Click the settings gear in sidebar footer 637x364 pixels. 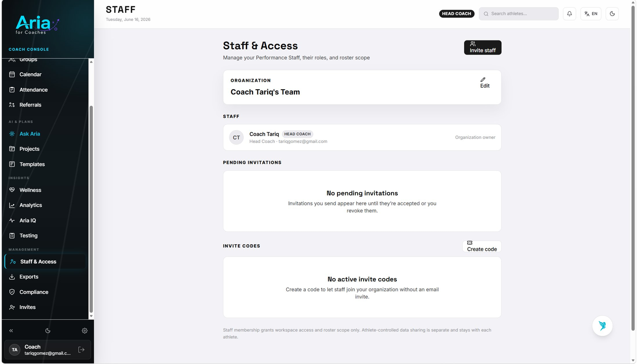85,331
